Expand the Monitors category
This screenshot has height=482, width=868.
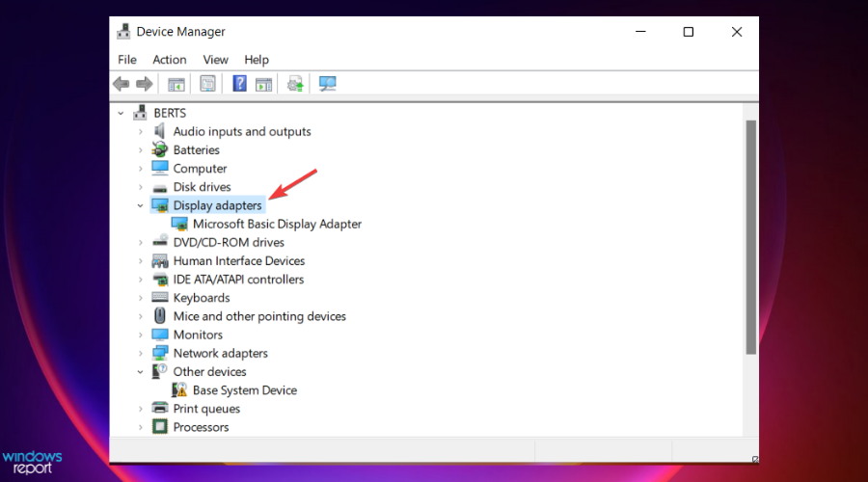(141, 335)
